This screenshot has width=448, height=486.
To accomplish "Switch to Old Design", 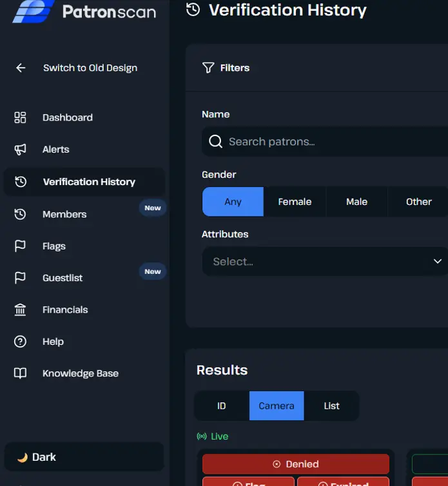I will tap(90, 68).
